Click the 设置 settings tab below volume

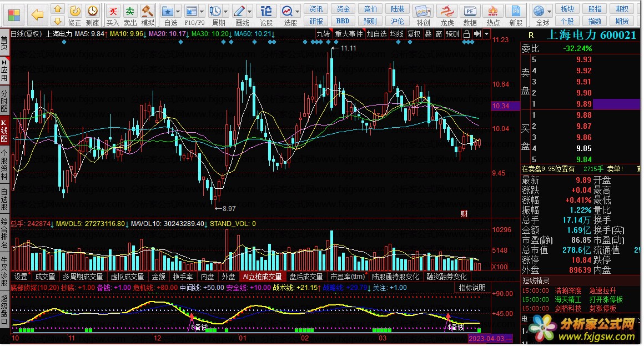pyautogui.click(x=21, y=277)
